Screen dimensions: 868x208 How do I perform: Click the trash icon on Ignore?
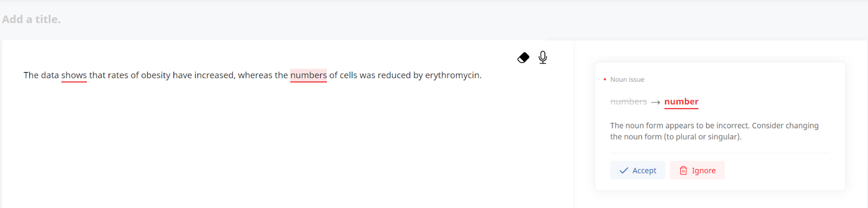684,171
